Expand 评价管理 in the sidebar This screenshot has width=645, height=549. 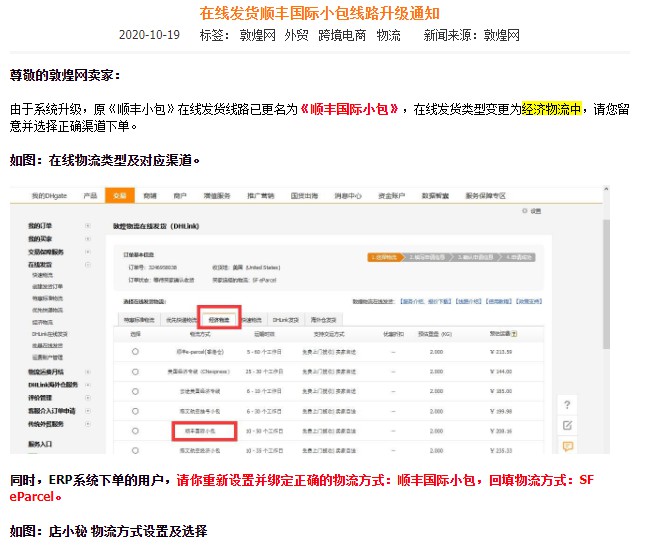(x=88, y=398)
